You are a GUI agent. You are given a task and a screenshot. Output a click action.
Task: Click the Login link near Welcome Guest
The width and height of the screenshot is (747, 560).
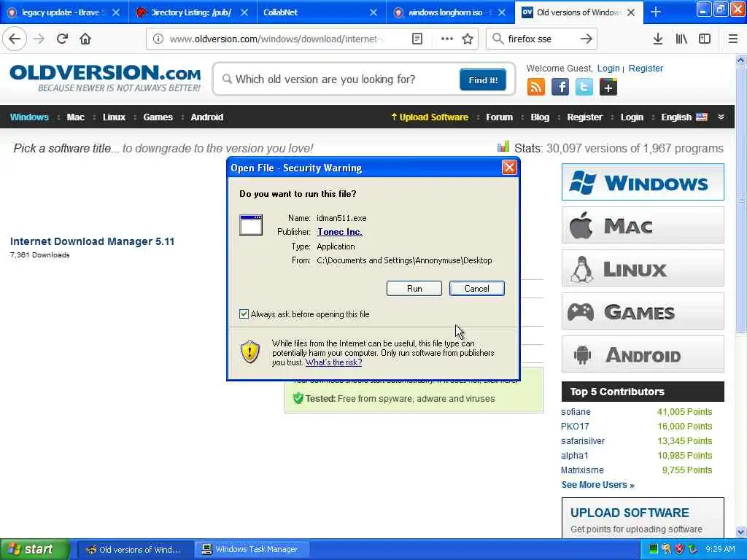tap(608, 68)
